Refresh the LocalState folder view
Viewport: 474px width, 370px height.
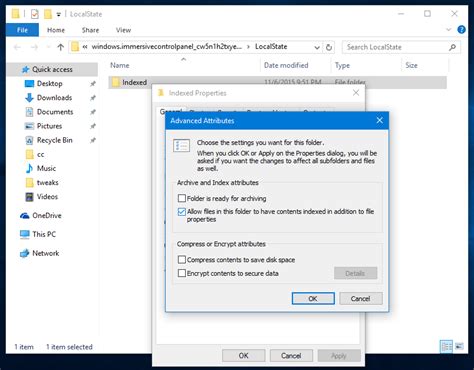point(329,47)
